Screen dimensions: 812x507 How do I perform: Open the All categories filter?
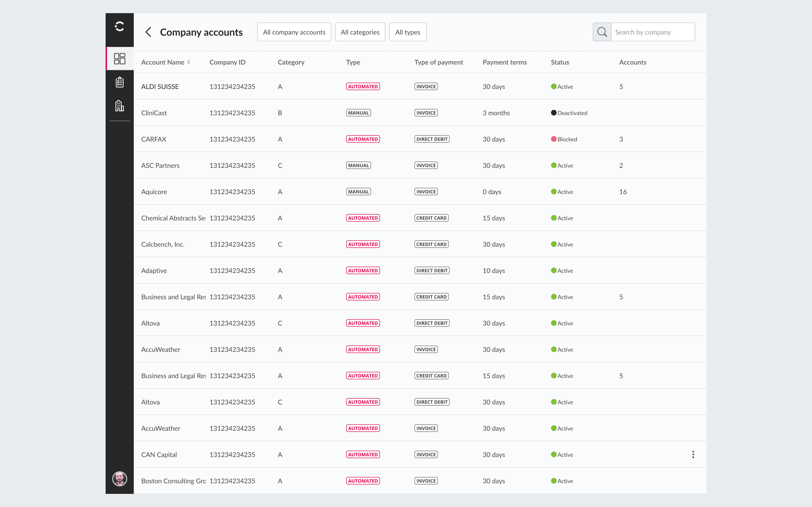point(360,32)
